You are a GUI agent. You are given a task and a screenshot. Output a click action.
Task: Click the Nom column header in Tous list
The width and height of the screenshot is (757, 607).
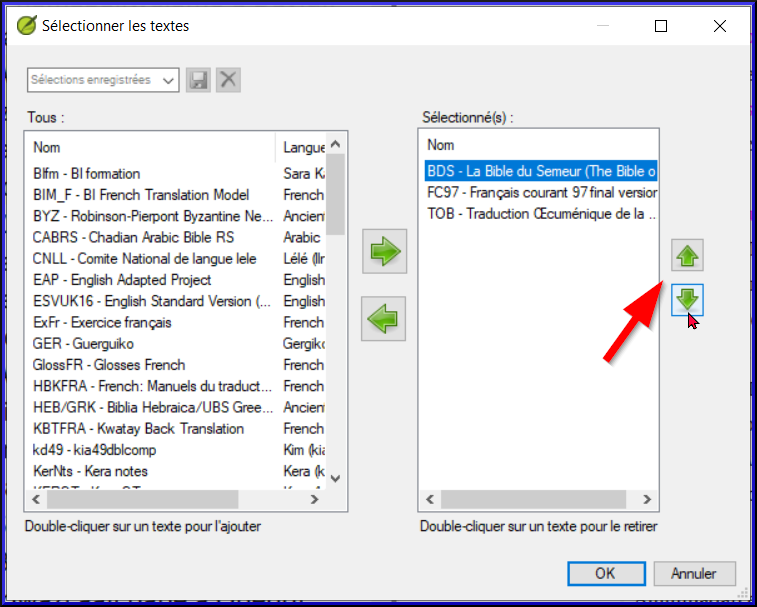click(152, 148)
